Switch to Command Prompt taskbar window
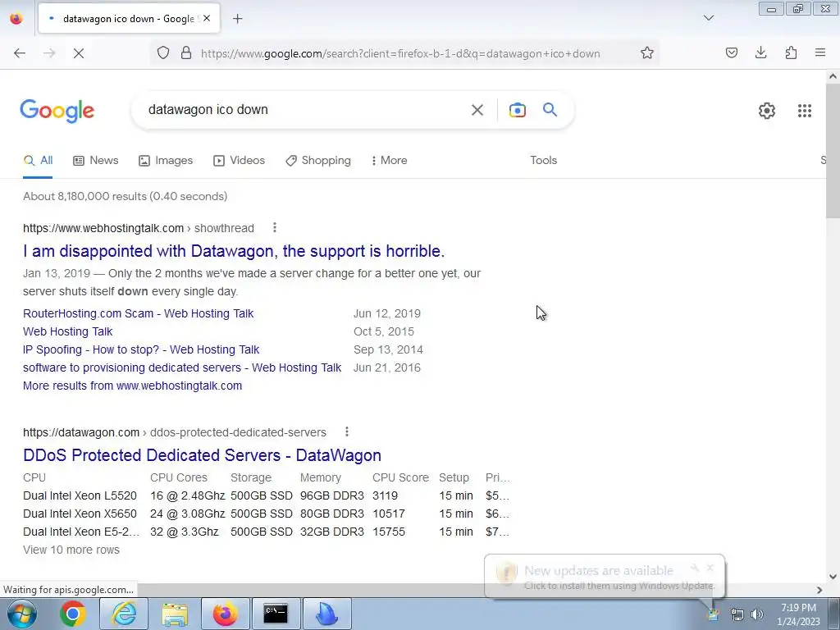Viewport: 840px width, 630px height. (276, 614)
